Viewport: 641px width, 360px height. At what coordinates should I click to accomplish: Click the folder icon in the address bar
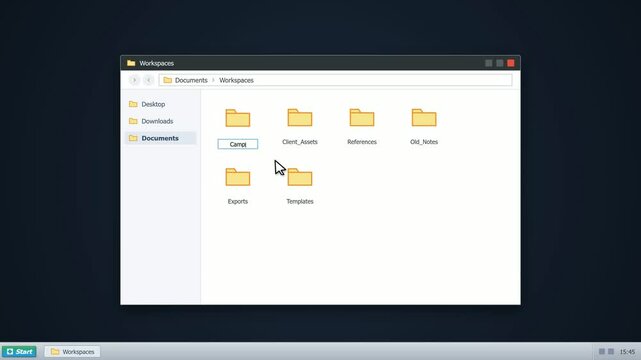pyautogui.click(x=168, y=80)
